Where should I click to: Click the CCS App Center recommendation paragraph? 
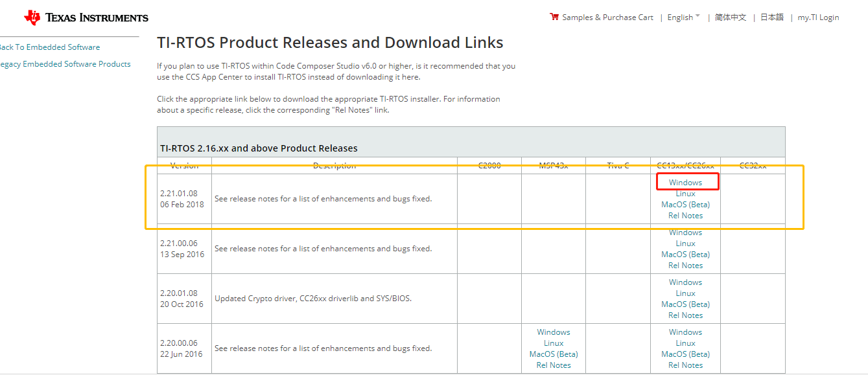coord(336,71)
